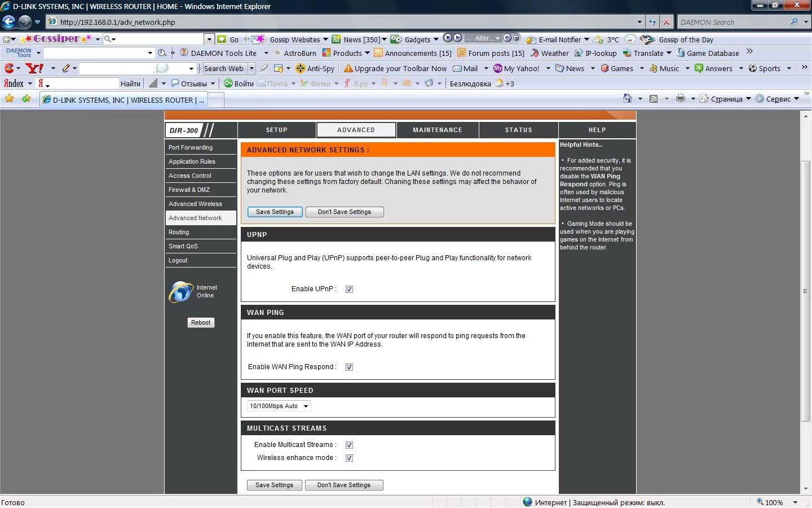Expand the Gossip Websites dropdown
The width and height of the screenshot is (812, 508).
coord(325,40)
